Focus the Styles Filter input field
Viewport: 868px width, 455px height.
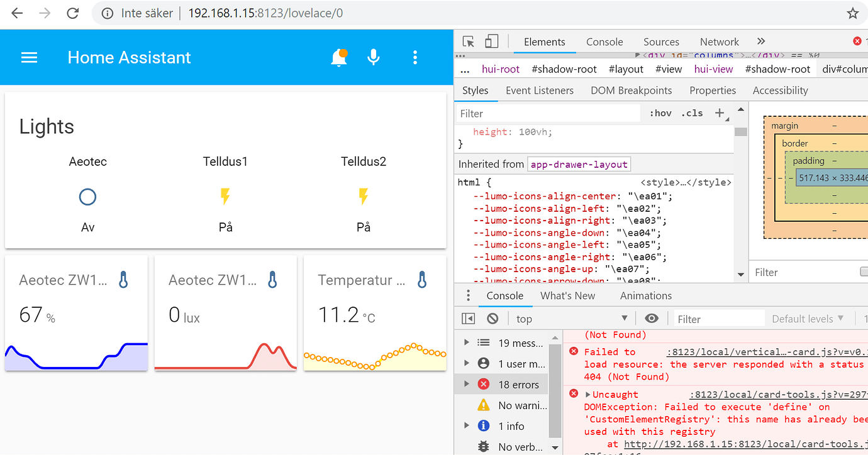[x=547, y=113]
